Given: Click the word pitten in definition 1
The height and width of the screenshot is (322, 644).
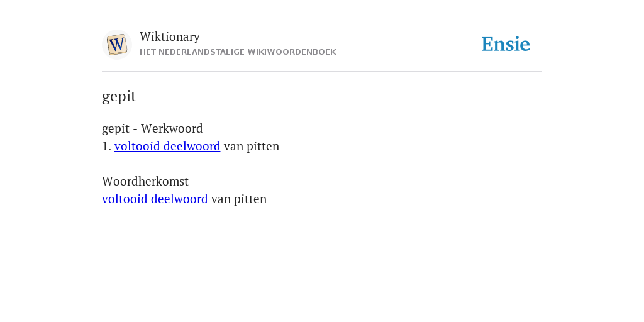Looking at the screenshot, I should [x=263, y=147].
